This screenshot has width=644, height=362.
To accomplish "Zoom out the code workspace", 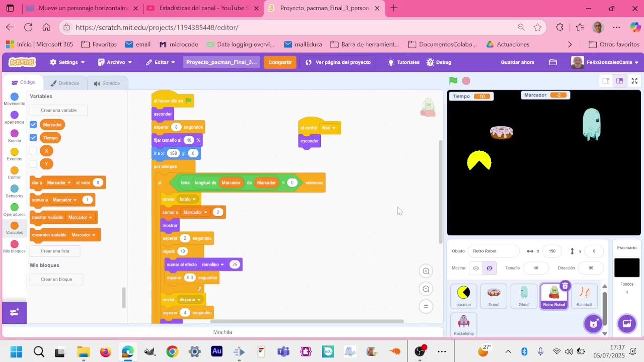I will pyautogui.click(x=426, y=289).
